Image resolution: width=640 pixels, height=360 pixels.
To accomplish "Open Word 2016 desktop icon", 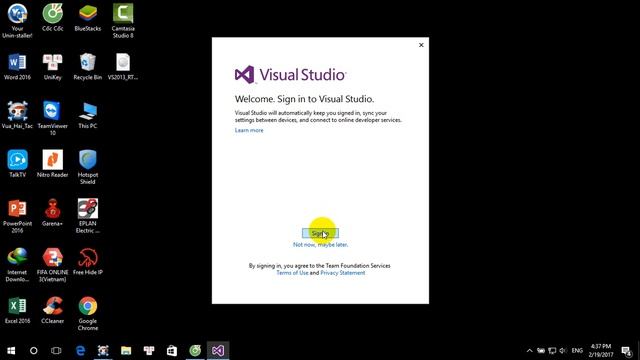I will coord(17,66).
